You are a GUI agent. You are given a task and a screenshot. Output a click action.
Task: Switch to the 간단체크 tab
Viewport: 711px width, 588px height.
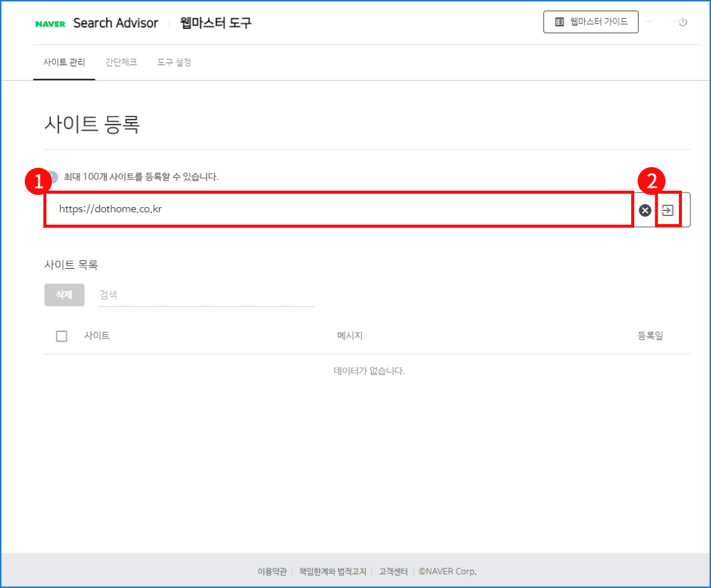(121, 62)
